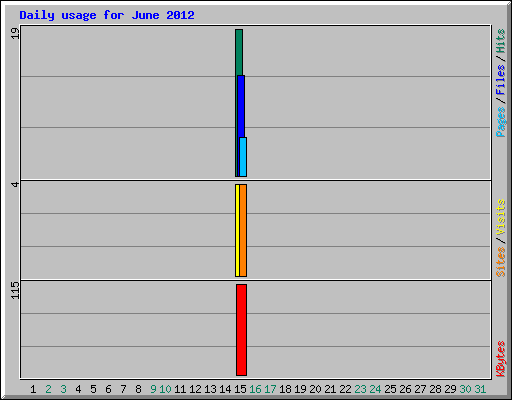Click the Pages legend label

point(500,122)
